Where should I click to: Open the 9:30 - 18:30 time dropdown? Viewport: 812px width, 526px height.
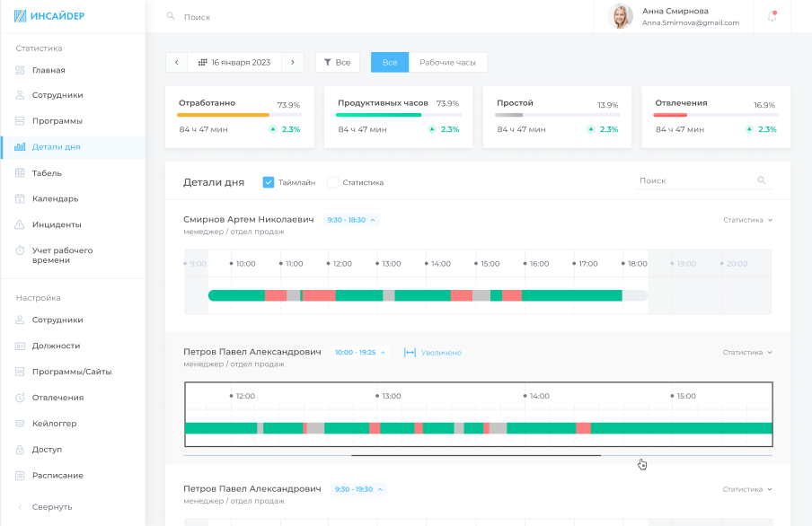pos(351,220)
